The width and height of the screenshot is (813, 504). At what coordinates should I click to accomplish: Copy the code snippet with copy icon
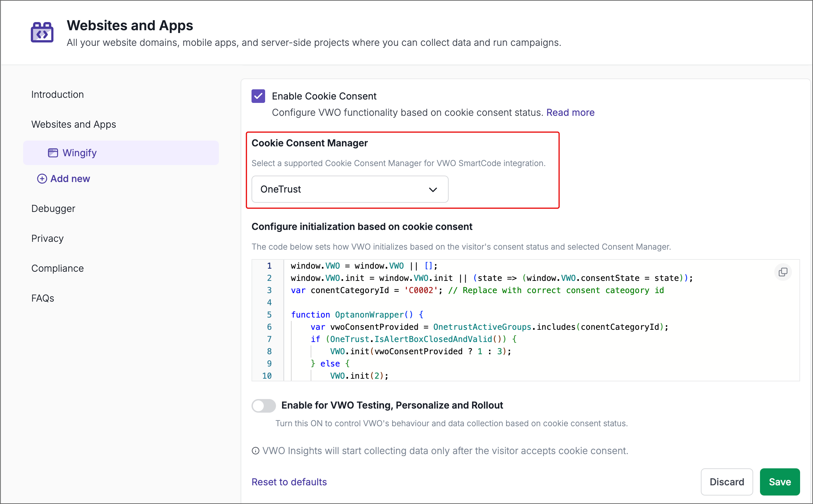(783, 272)
